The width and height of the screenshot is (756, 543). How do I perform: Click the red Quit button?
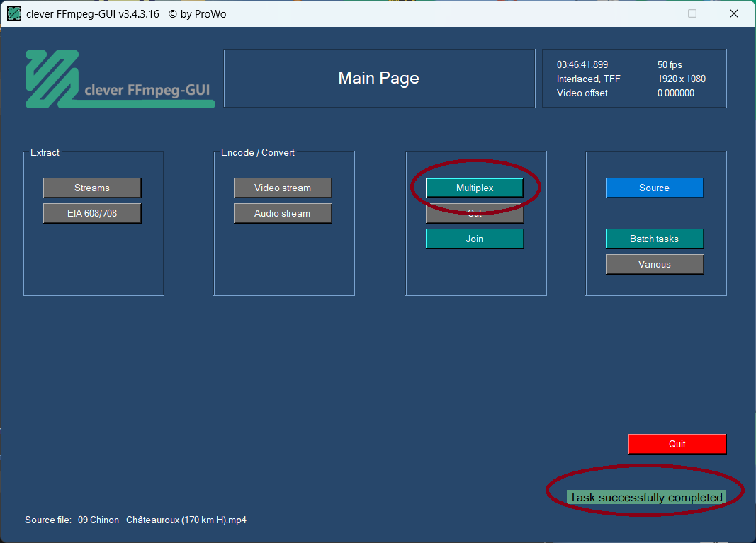coord(677,444)
